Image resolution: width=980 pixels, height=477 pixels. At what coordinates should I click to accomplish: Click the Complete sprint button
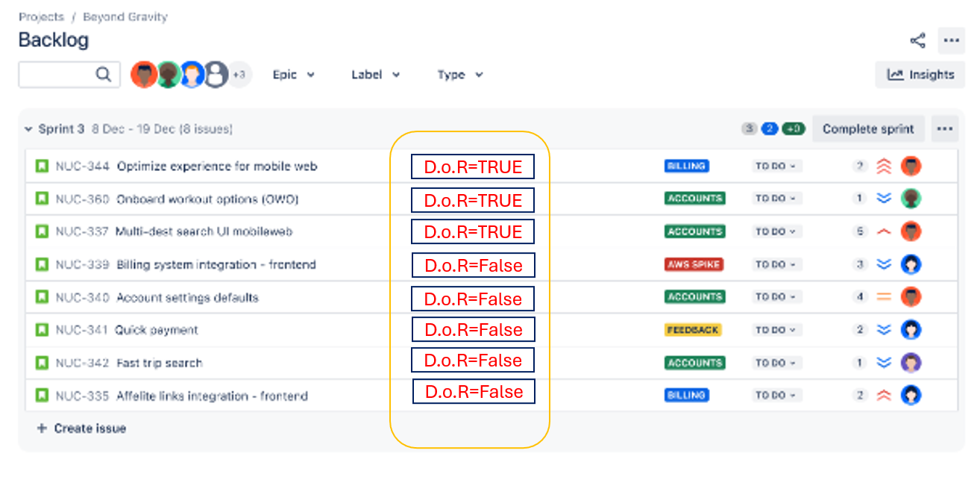click(868, 129)
